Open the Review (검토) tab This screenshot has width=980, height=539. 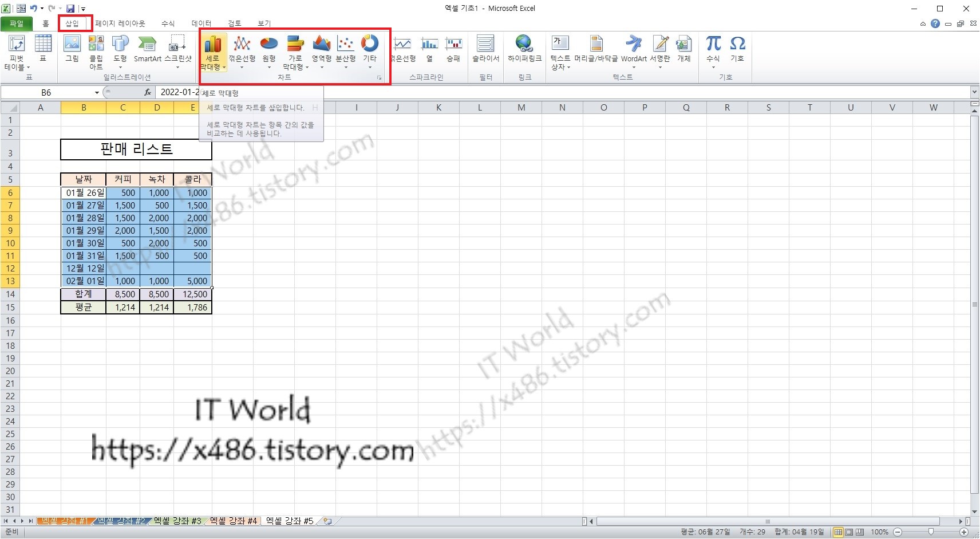[235, 23]
